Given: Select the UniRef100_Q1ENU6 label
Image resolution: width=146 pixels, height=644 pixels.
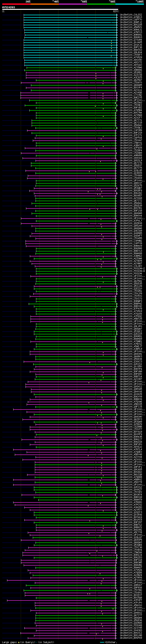Looking at the screenshot, I should [x=131, y=623].
